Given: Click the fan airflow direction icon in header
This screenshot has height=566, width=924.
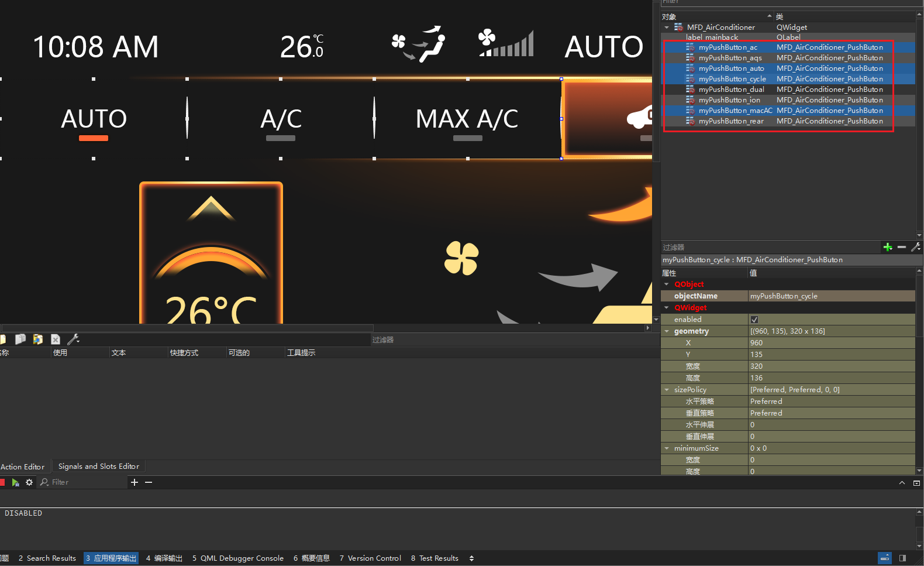Looking at the screenshot, I should (x=419, y=43).
